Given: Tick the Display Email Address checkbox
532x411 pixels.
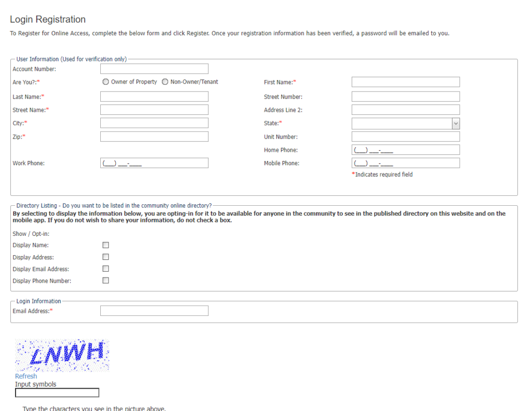Looking at the screenshot, I should pyautogui.click(x=106, y=269).
